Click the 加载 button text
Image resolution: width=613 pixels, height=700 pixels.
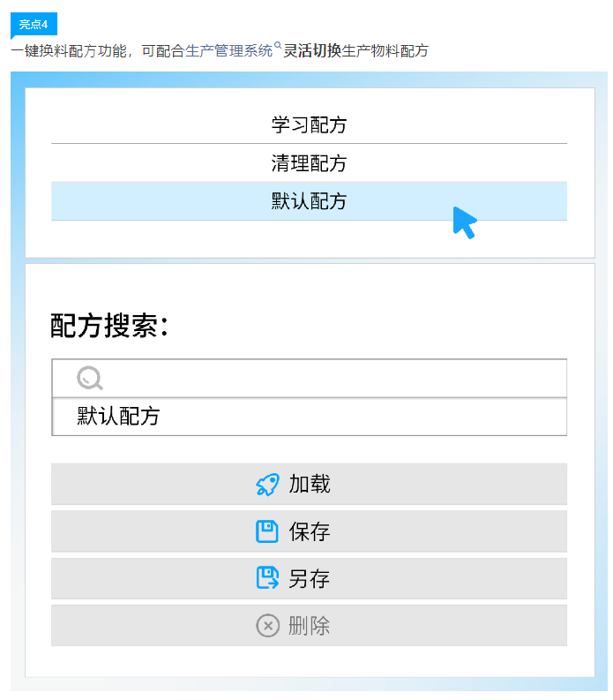(310, 485)
